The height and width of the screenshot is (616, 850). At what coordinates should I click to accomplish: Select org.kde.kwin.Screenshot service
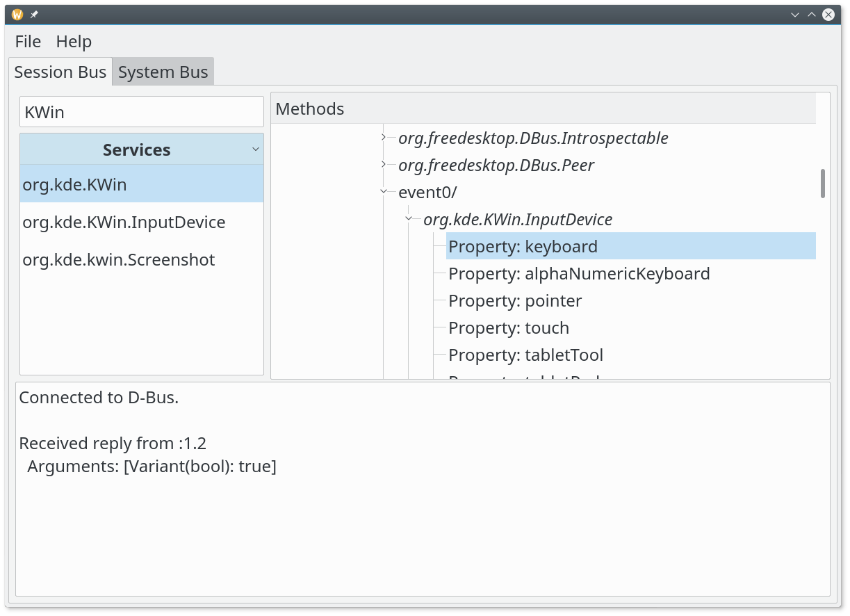(118, 260)
